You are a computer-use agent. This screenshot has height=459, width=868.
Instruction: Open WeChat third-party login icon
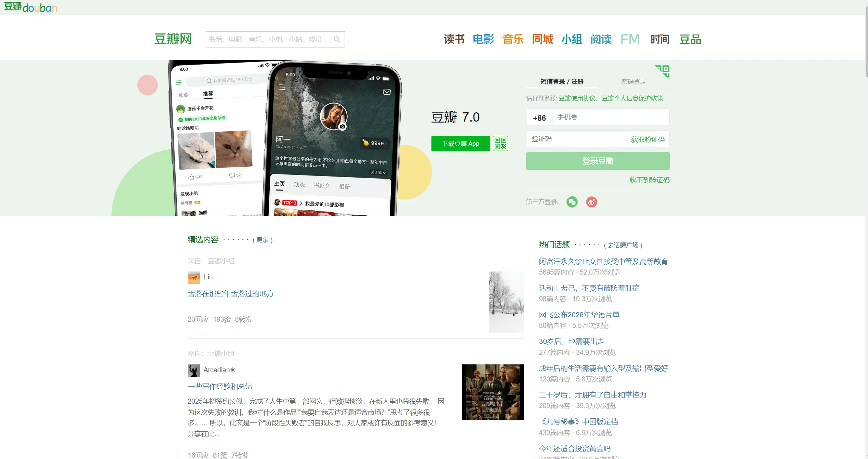tap(572, 202)
